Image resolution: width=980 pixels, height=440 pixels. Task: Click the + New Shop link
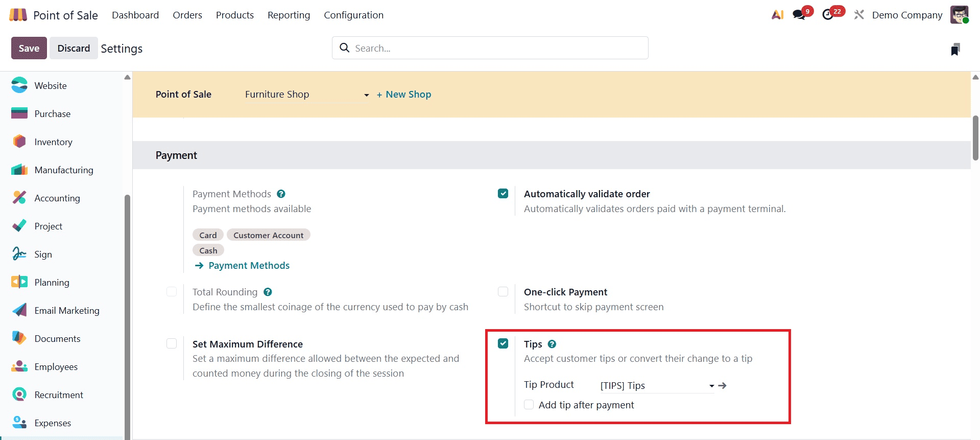tap(404, 95)
